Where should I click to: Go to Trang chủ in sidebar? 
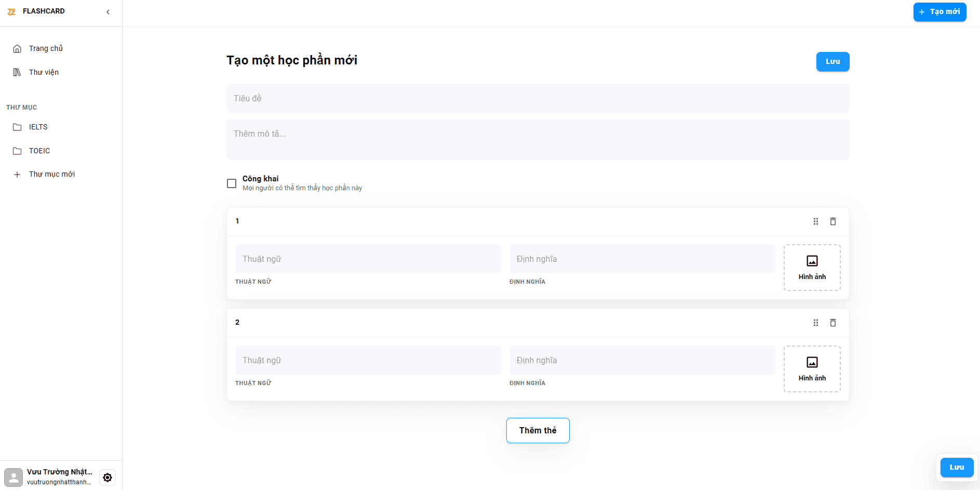point(46,48)
